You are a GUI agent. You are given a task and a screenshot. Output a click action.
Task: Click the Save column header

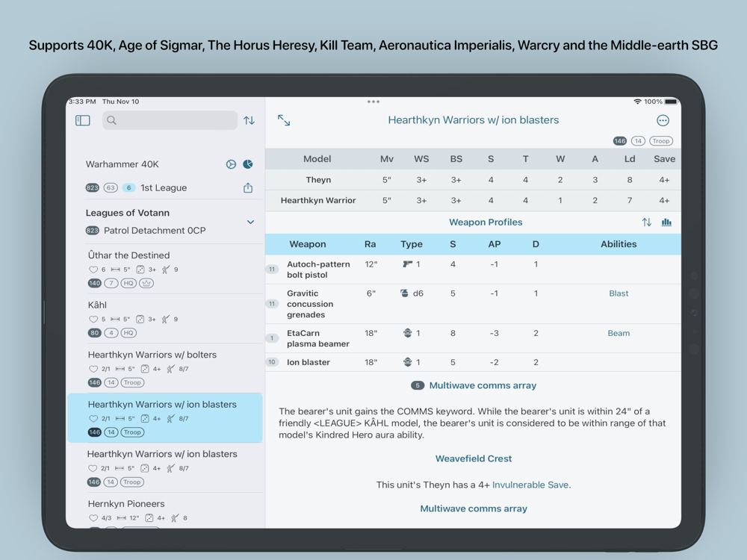click(664, 159)
